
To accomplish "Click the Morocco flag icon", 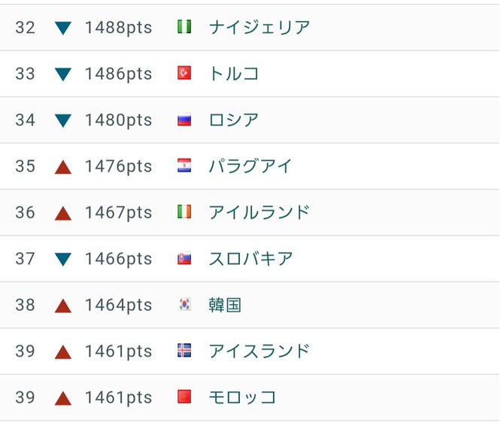I will click(184, 397).
